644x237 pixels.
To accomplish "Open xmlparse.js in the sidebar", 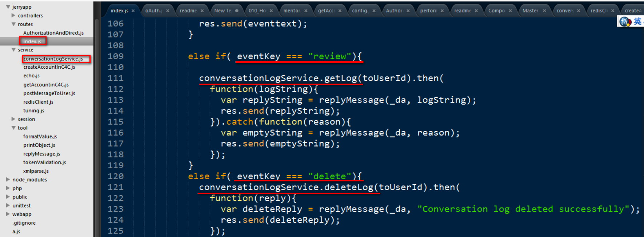I will click(x=36, y=171).
